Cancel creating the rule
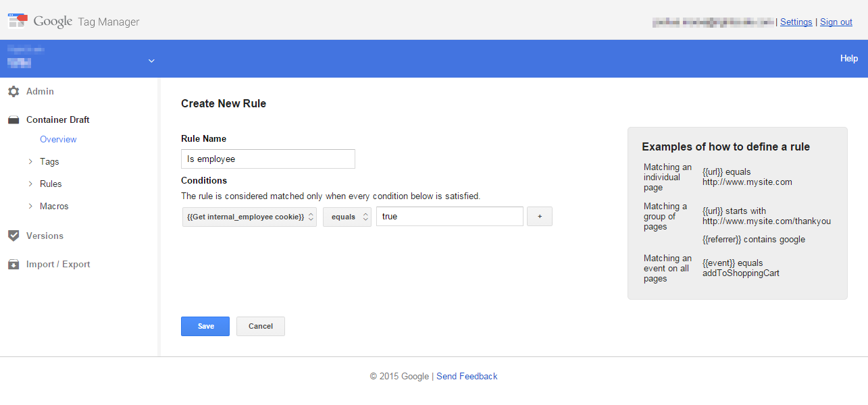The image size is (868, 405). pos(260,326)
